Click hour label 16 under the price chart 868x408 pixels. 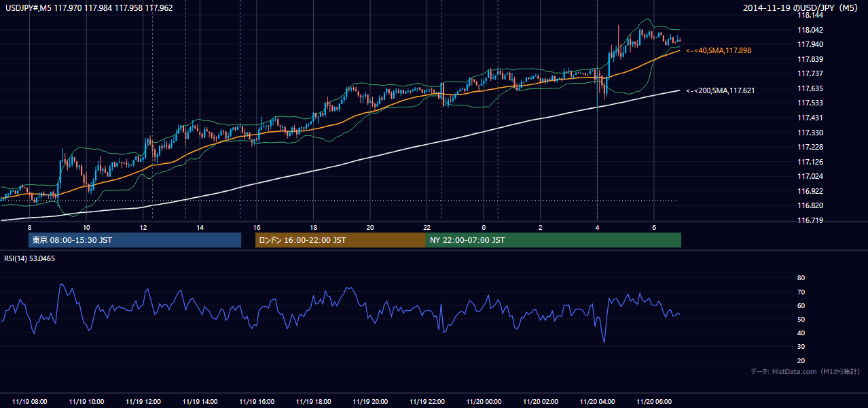[257, 227]
